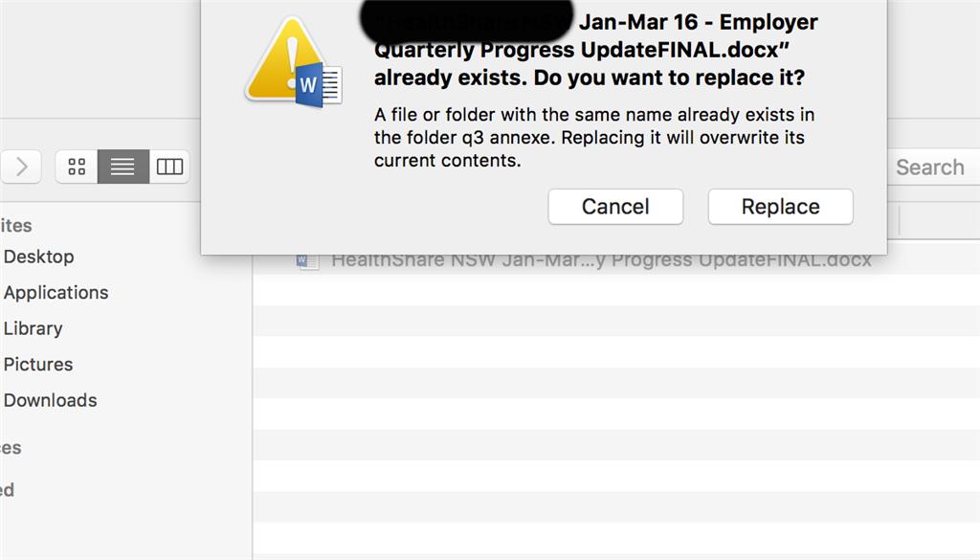Screen dimensions: 980x560
Task: Select the list view button
Action: pyautogui.click(x=123, y=167)
